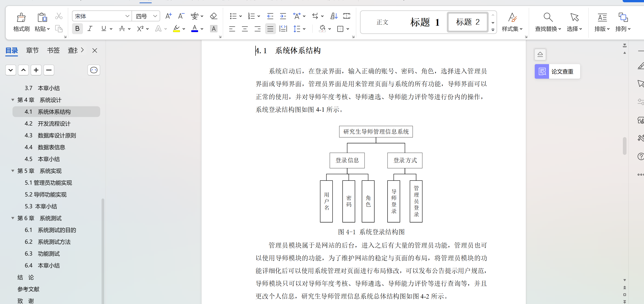Viewport: 644px width, 304px height.
Task: Click the Arrange (排列) icon
Action: tap(623, 17)
